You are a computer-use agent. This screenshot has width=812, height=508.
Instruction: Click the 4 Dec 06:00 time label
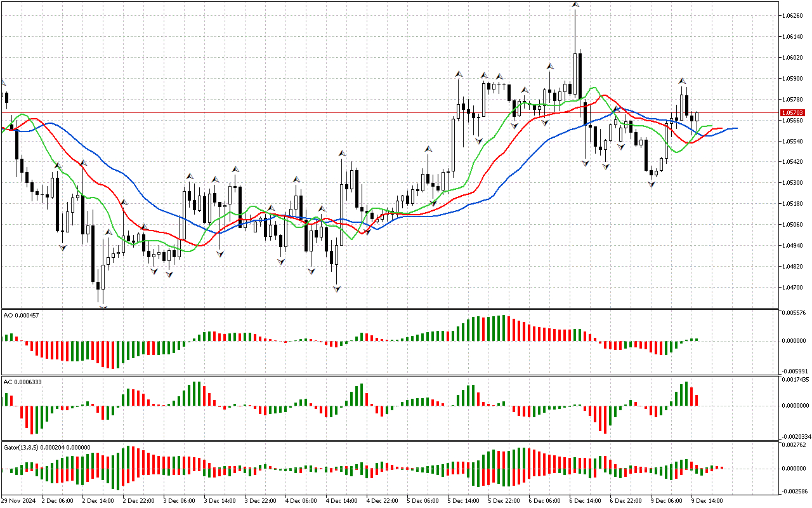click(x=301, y=501)
